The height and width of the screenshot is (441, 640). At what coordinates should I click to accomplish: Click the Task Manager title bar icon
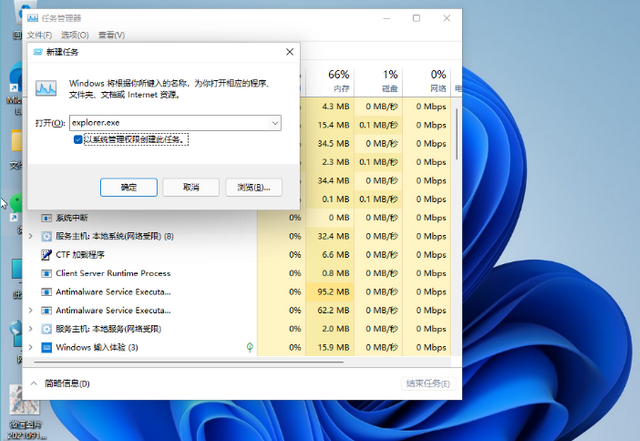coord(33,18)
